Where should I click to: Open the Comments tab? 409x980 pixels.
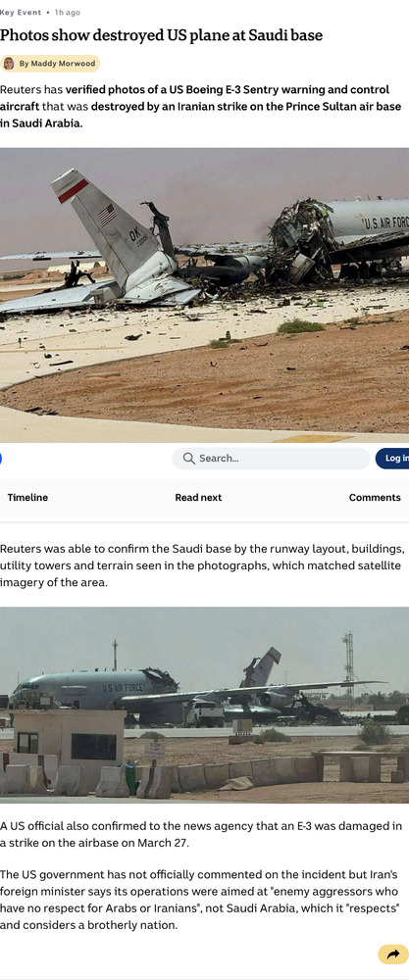tap(375, 498)
